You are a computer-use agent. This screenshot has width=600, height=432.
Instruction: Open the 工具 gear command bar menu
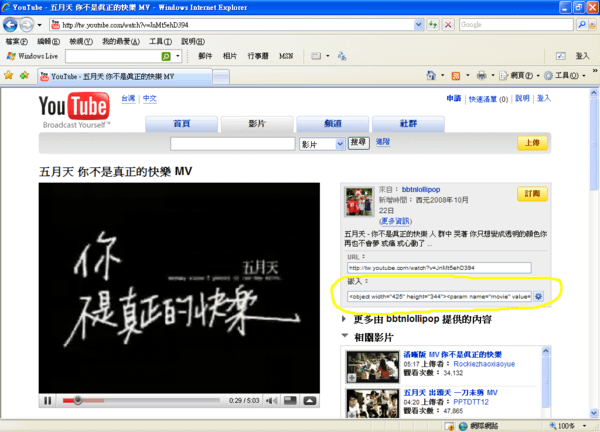click(564, 75)
